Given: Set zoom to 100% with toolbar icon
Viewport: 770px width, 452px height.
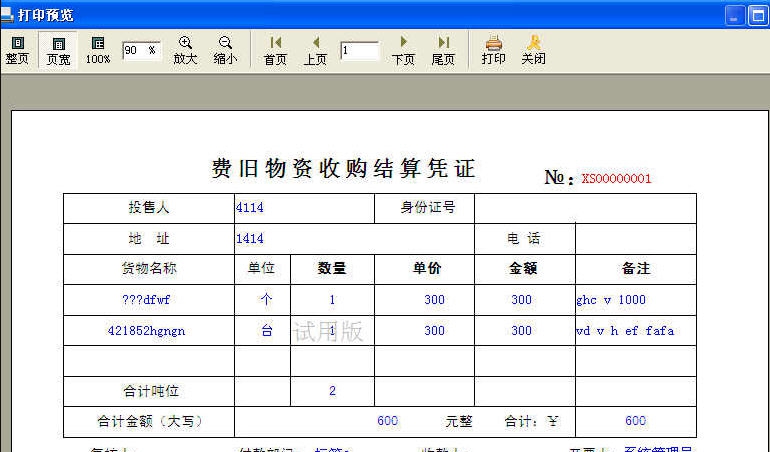Looking at the screenshot, I should (x=98, y=50).
